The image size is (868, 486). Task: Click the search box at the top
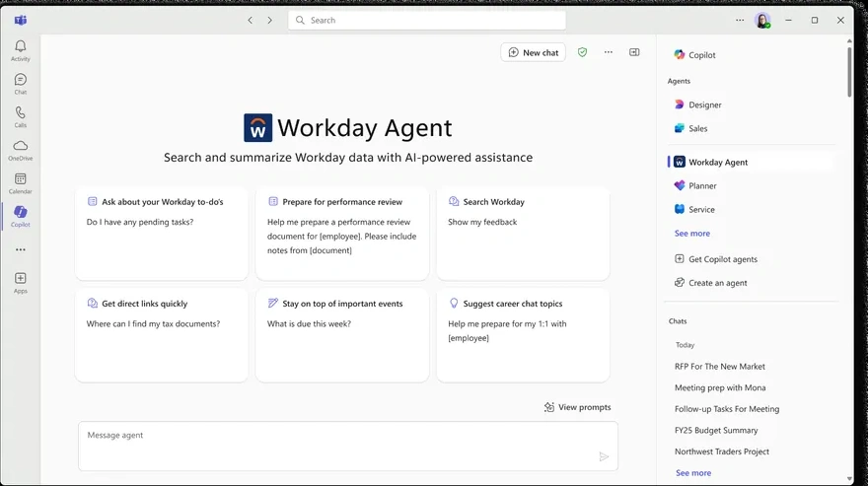tap(427, 21)
